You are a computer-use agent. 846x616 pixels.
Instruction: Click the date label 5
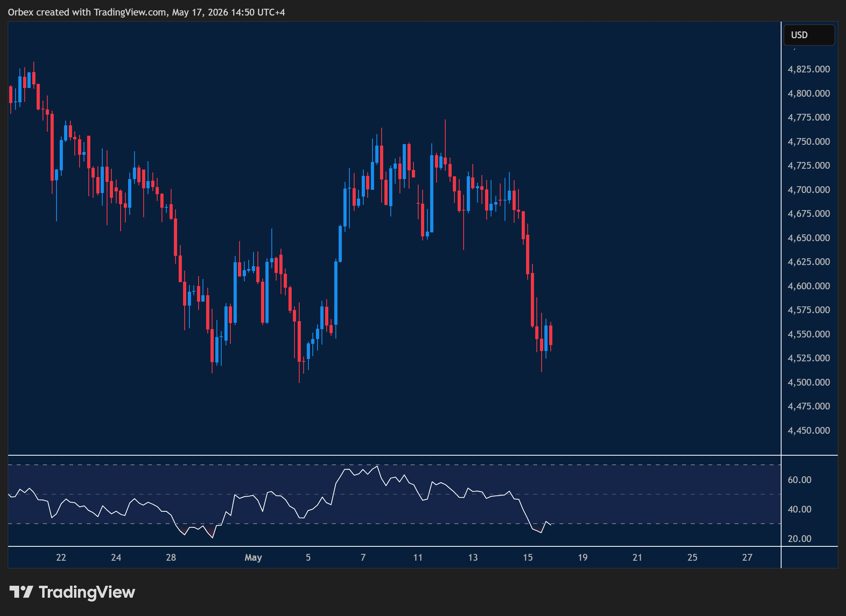tap(308, 558)
